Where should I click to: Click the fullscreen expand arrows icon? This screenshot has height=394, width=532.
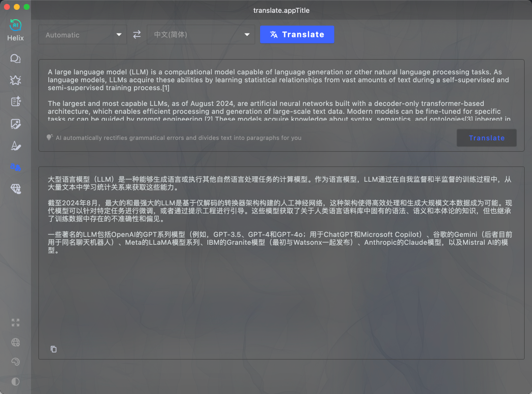click(x=15, y=323)
